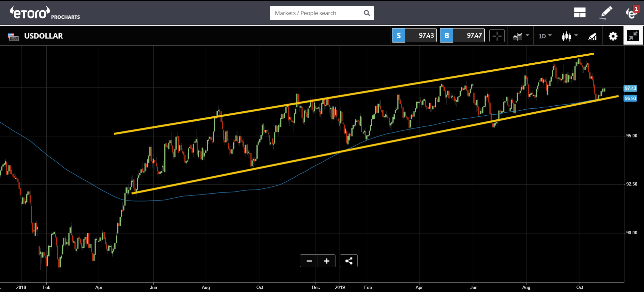Click the 90.00 price axis label
The image size is (644, 292).
[x=632, y=233]
